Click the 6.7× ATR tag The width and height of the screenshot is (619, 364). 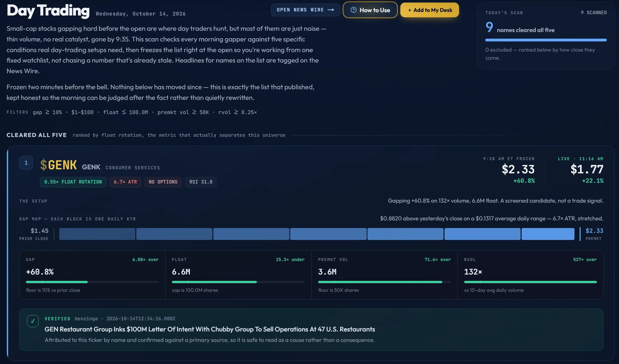[x=125, y=182]
